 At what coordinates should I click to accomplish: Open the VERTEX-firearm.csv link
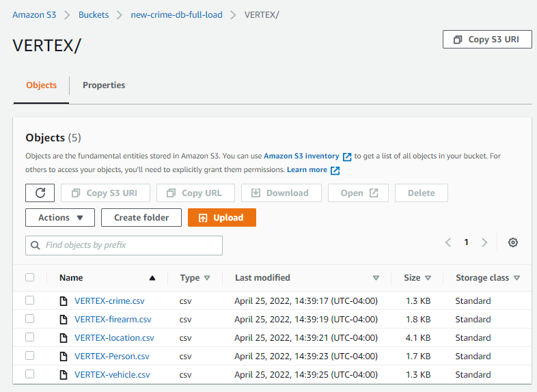(113, 320)
